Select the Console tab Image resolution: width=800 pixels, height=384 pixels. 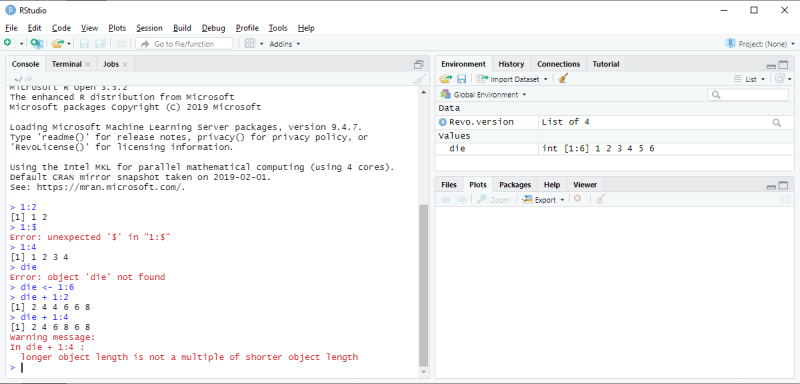[x=26, y=64]
